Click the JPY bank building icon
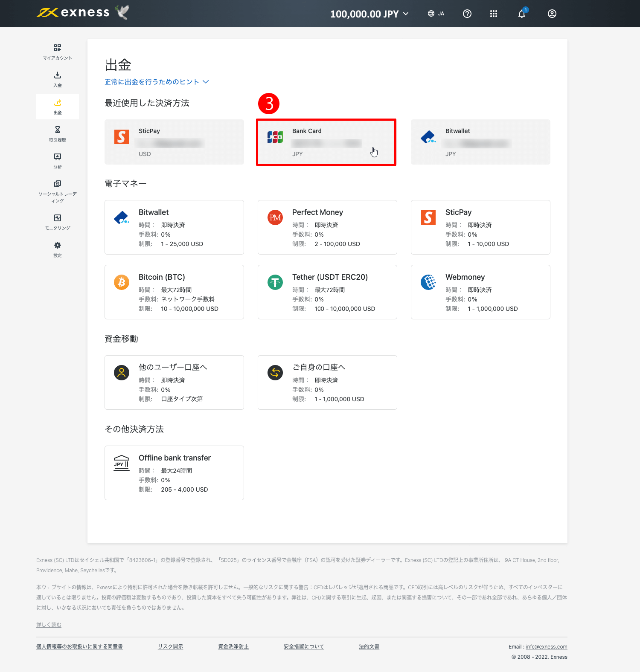The width and height of the screenshot is (640, 672). click(122, 463)
